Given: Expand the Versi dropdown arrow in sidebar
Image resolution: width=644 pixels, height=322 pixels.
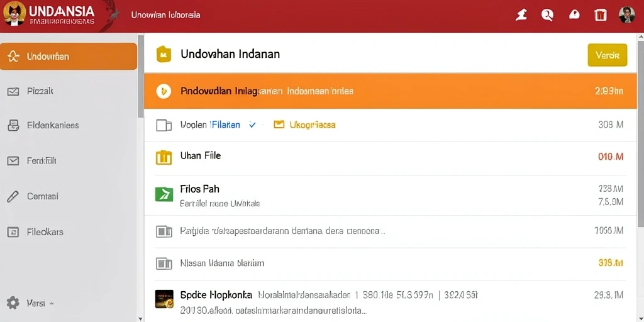Looking at the screenshot, I should pos(52,304).
